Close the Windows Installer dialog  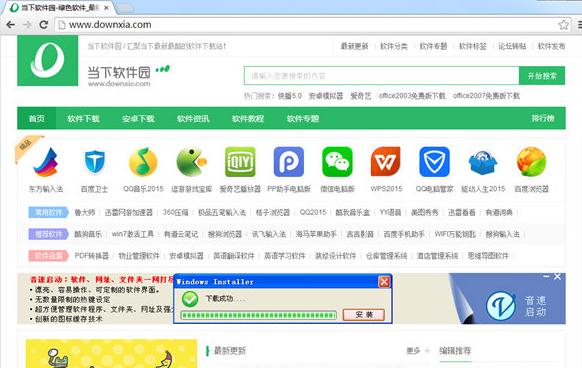point(384,282)
